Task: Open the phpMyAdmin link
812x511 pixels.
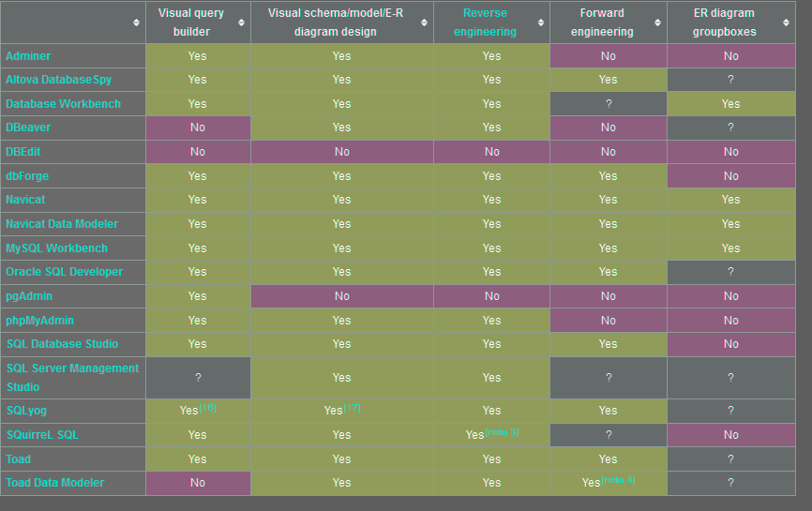Action: coord(39,321)
